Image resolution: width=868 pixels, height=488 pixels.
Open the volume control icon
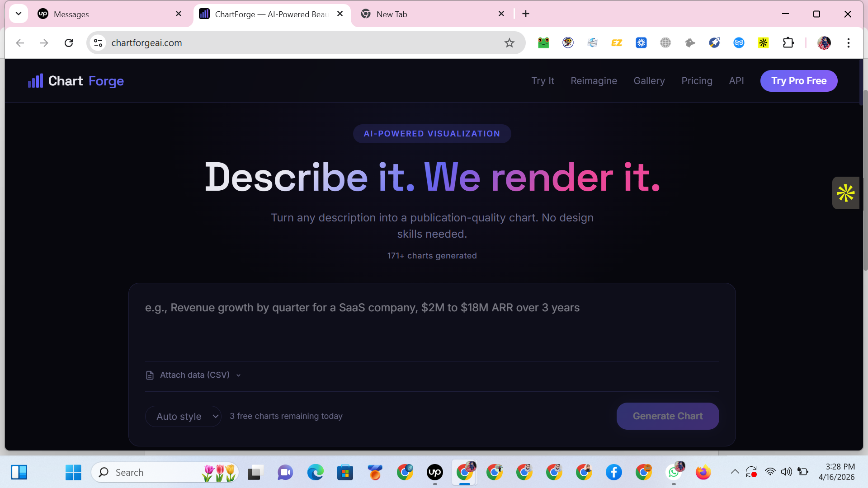pyautogui.click(x=787, y=472)
